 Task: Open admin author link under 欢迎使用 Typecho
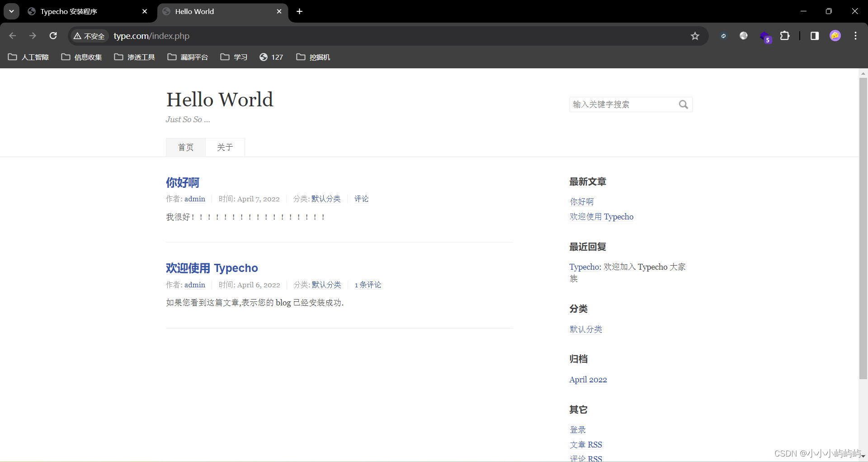click(195, 285)
